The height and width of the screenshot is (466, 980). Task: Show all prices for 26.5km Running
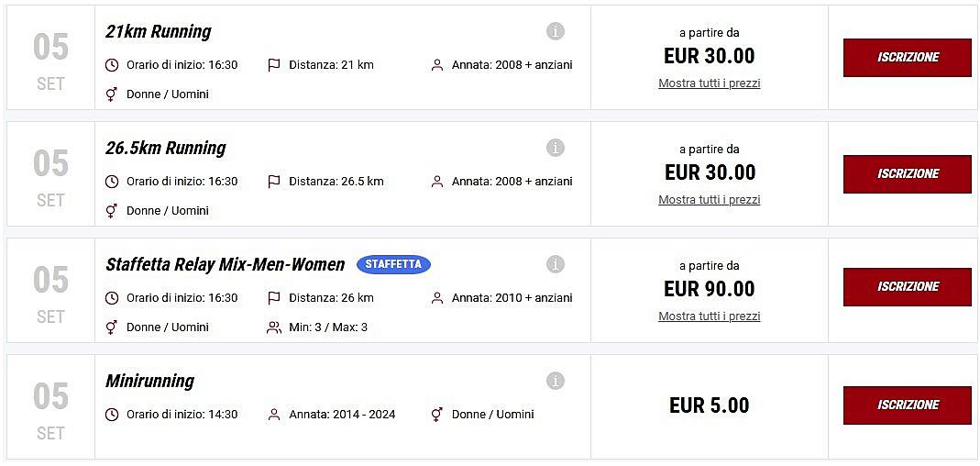(709, 200)
